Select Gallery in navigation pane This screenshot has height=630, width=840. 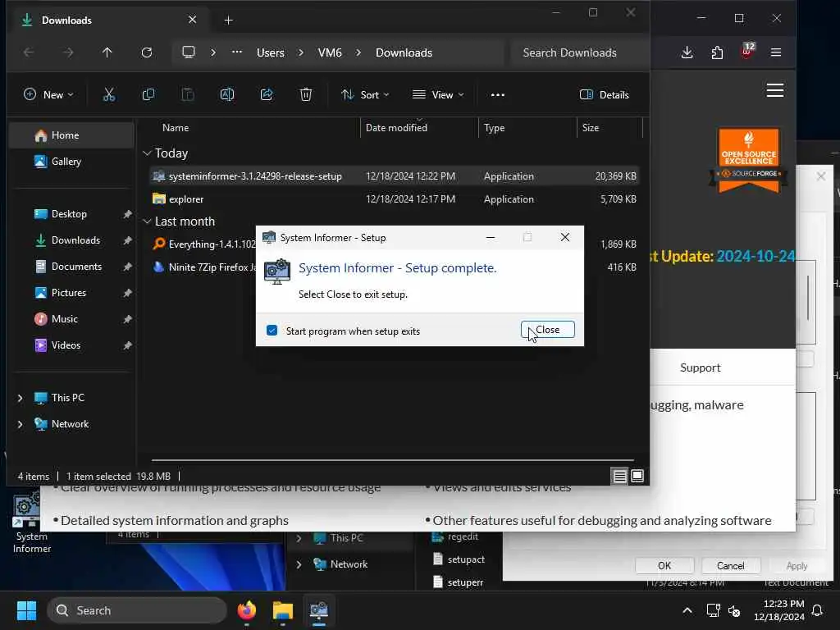(71, 162)
